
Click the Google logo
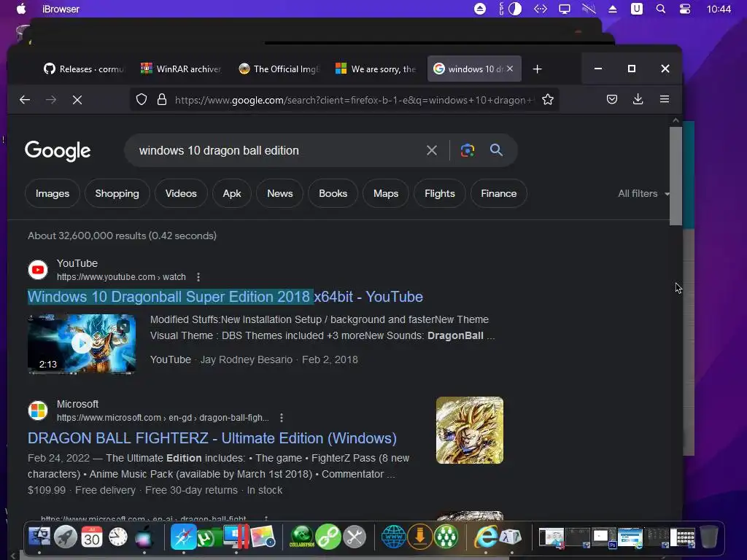coord(58,150)
